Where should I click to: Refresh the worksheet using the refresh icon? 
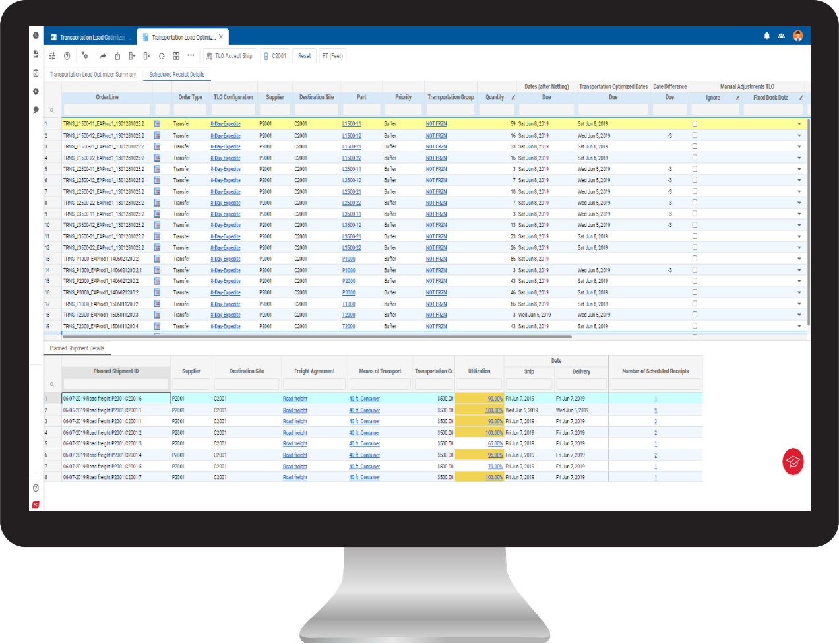(x=162, y=55)
